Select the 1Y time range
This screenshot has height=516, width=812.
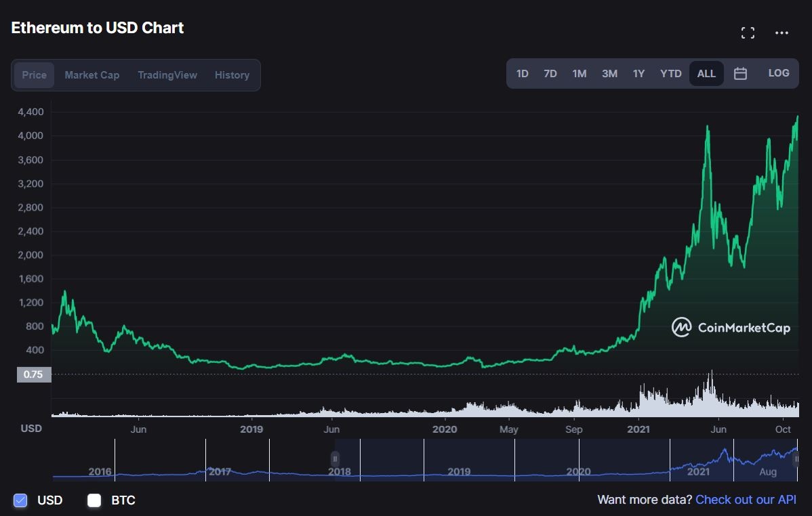tap(638, 73)
